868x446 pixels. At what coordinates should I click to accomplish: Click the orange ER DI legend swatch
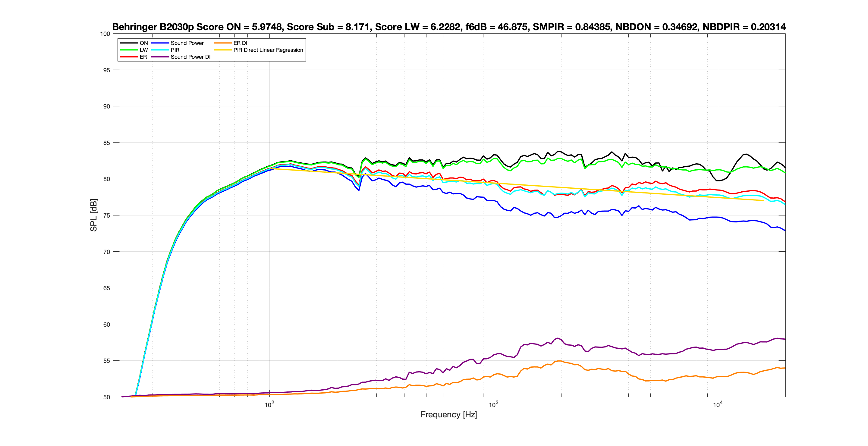click(223, 43)
